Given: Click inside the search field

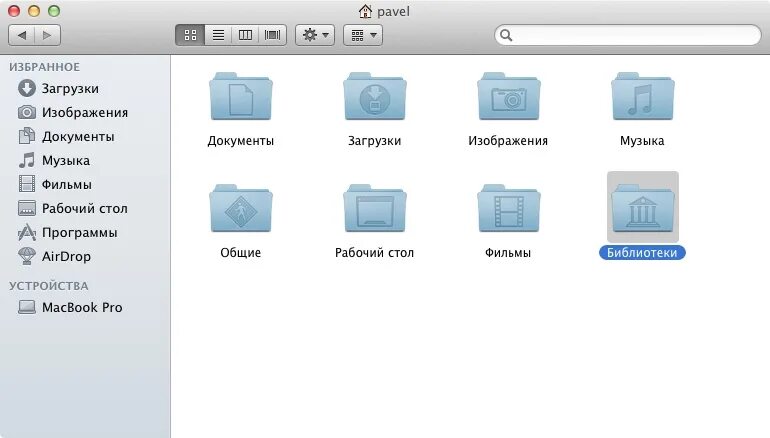Looking at the screenshot, I should (628, 35).
